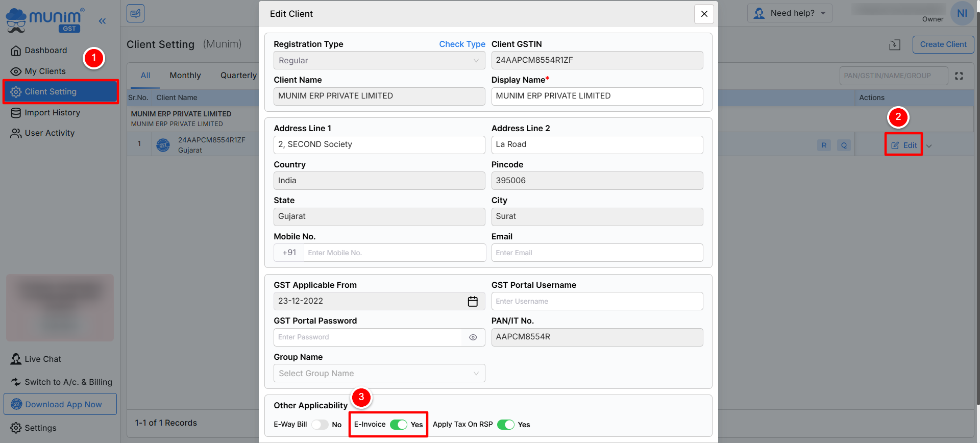Click the Display Name input field

(597, 96)
